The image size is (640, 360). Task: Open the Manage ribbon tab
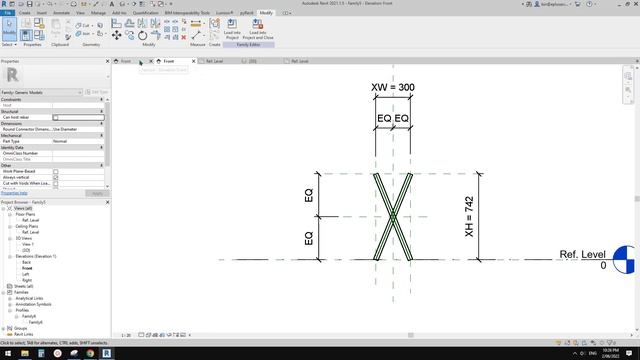point(98,13)
